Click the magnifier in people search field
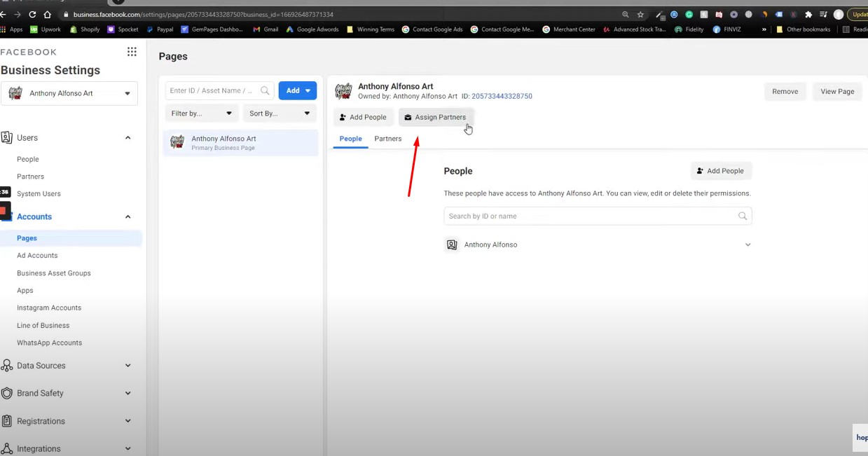Image resolution: width=868 pixels, height=456 pixels. 743,216
